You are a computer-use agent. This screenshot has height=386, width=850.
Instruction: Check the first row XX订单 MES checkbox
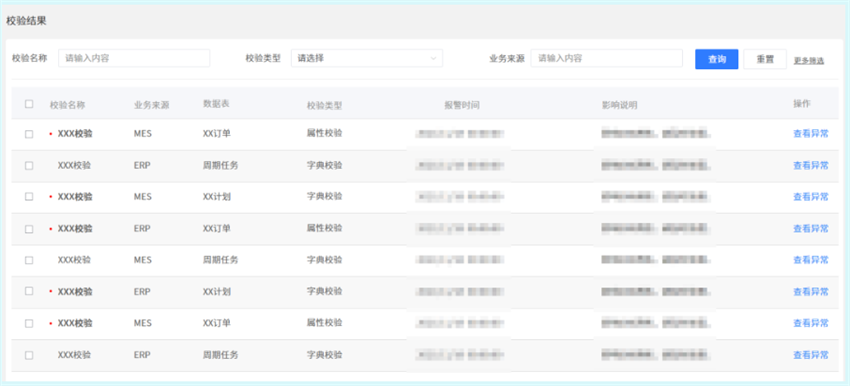(29, 134)
